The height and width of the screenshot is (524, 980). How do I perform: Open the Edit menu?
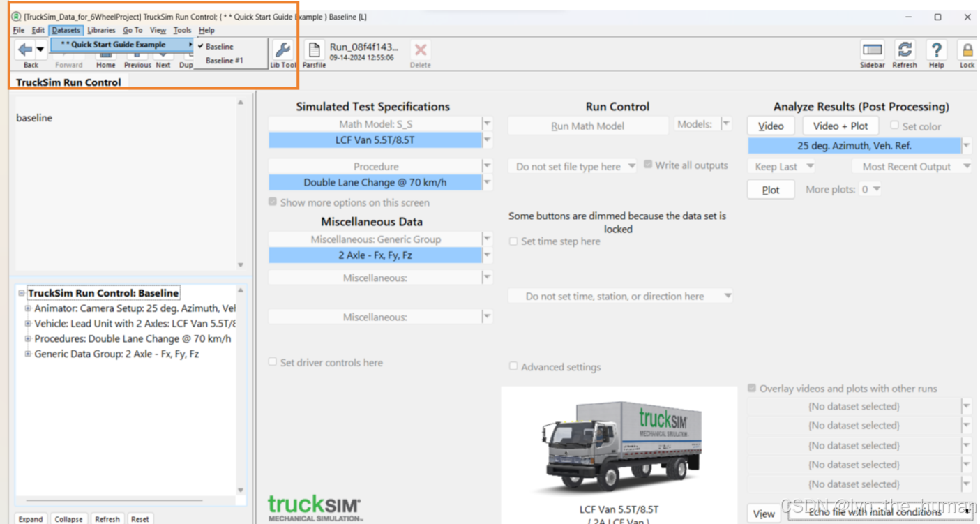(38, 30)
